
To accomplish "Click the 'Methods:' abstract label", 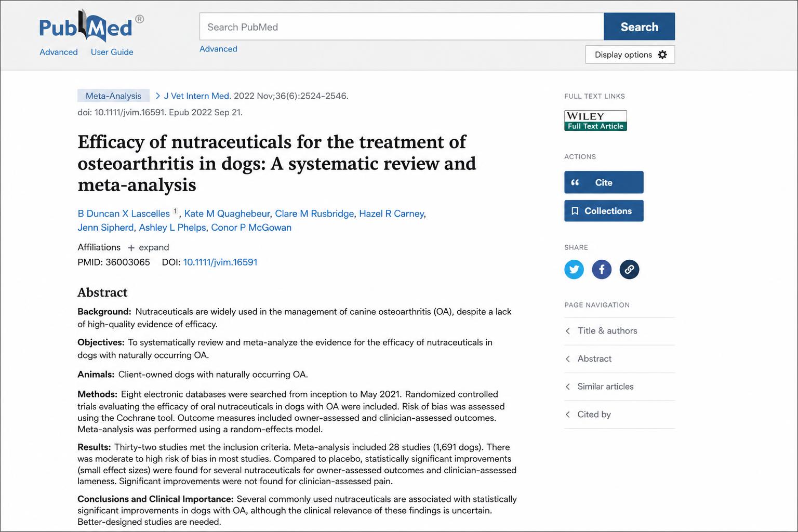I will click(97, 394).
